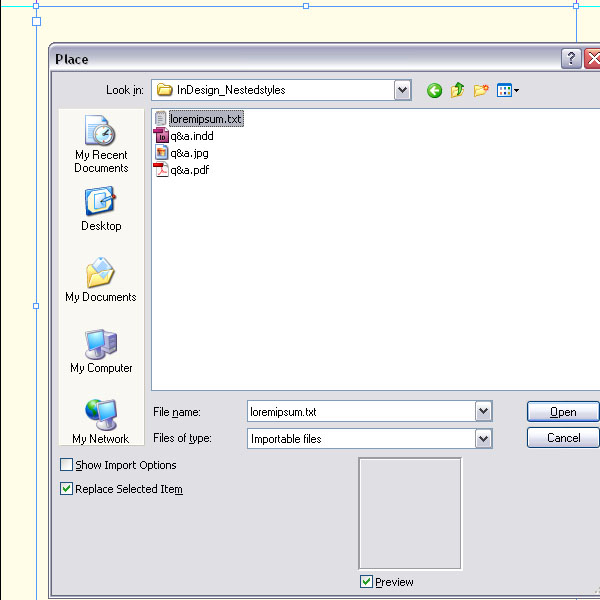Close the Place dialog
Image resolution: width=600 pixels, height=600 pixels.
click(x=592, y=59)
